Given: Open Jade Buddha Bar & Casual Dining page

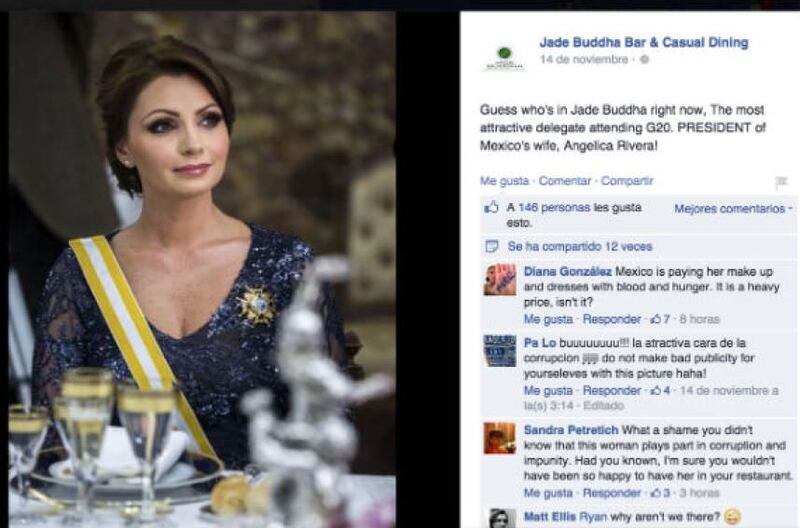Looking at the screenshot, I should tap(644, 42).
